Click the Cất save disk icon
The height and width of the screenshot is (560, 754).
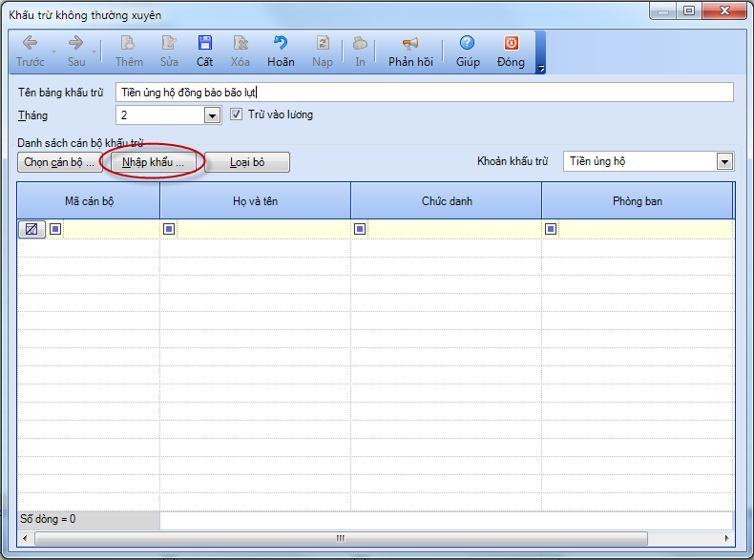(204, 44)
